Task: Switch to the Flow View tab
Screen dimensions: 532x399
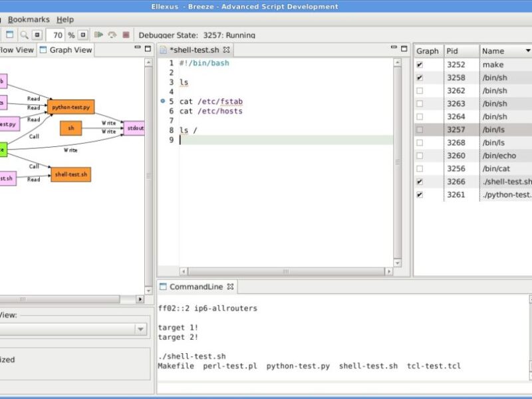Action: [x=17, y=49]
